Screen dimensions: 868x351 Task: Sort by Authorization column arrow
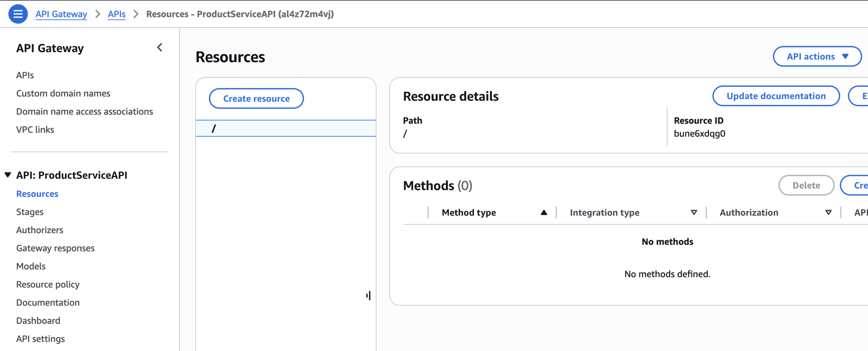click(828, 212)
